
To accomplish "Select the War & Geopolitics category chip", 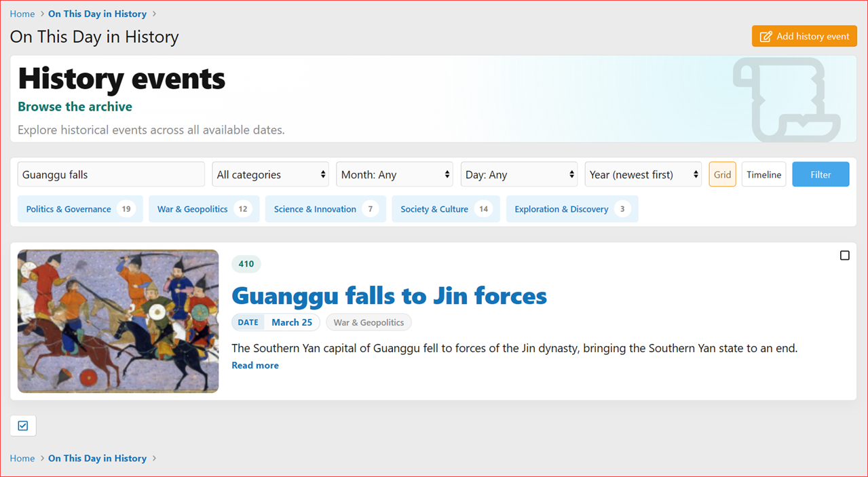I will click(x=204, y=208).
